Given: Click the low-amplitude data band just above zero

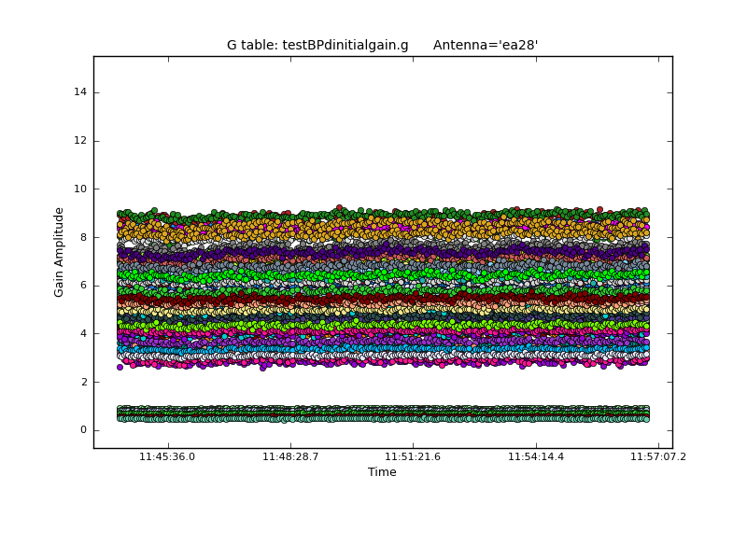Looking at the screenshot, I should pos(373,413).
